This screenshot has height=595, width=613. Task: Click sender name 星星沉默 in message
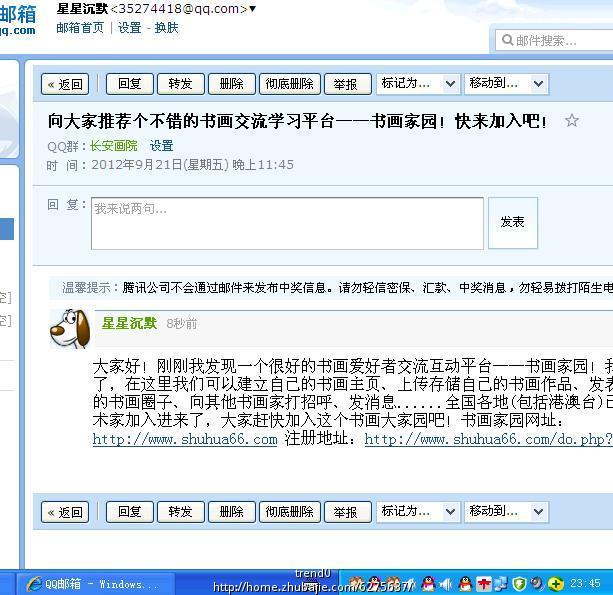coord(129,323)
